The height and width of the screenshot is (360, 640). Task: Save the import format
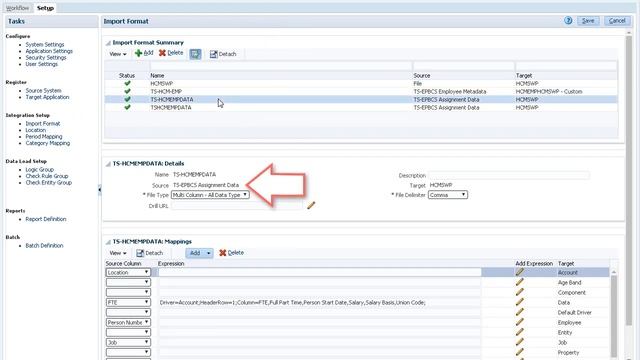588,20
